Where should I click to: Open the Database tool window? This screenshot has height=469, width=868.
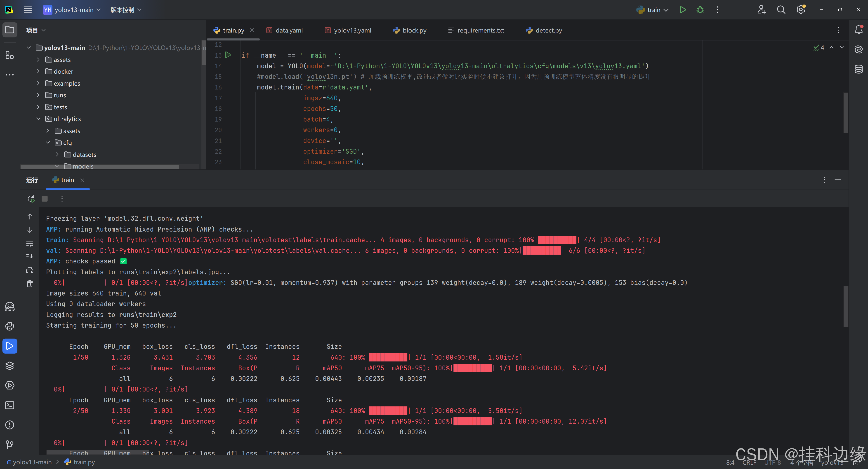(x=859, y=69)
